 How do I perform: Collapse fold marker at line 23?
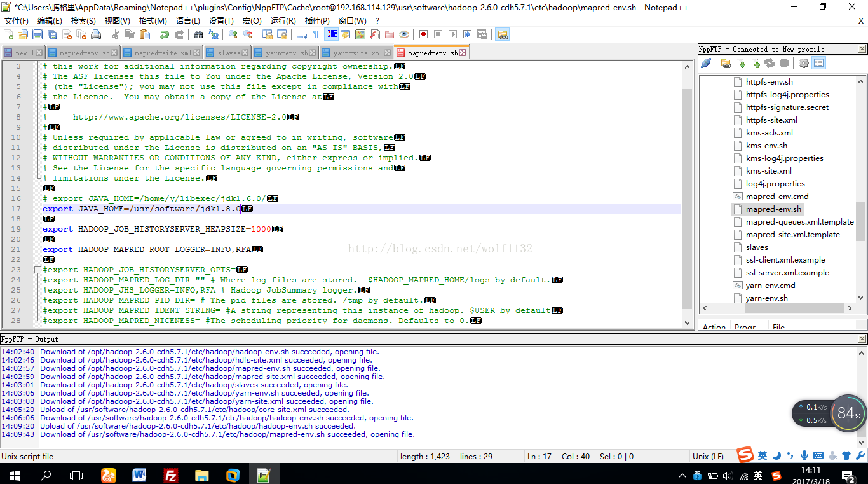click(37, 270)
